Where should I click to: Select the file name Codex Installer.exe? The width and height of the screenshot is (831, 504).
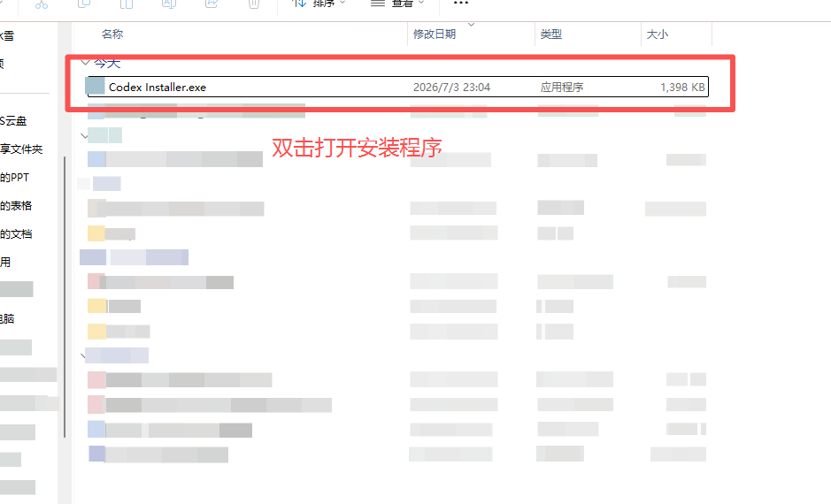point(158,87)
